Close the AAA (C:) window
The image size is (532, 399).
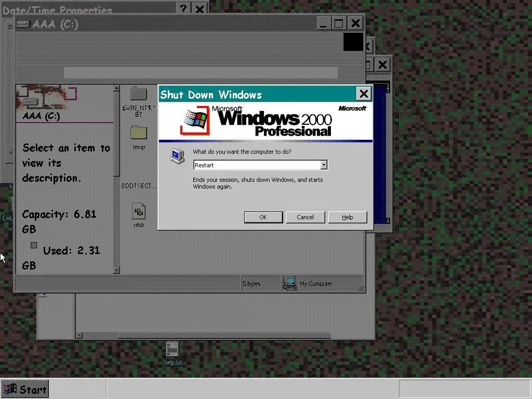coord(355,23)
